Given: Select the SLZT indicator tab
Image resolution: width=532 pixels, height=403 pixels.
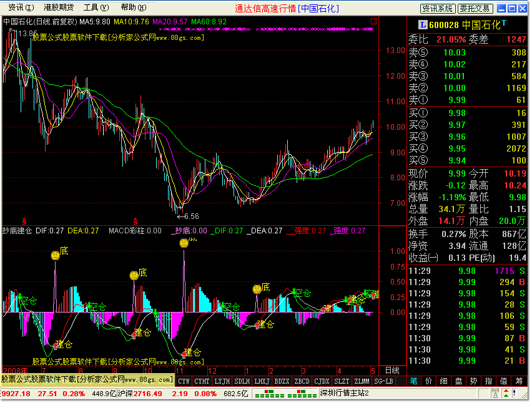Looking at the screenshot, I should (342, 381).
